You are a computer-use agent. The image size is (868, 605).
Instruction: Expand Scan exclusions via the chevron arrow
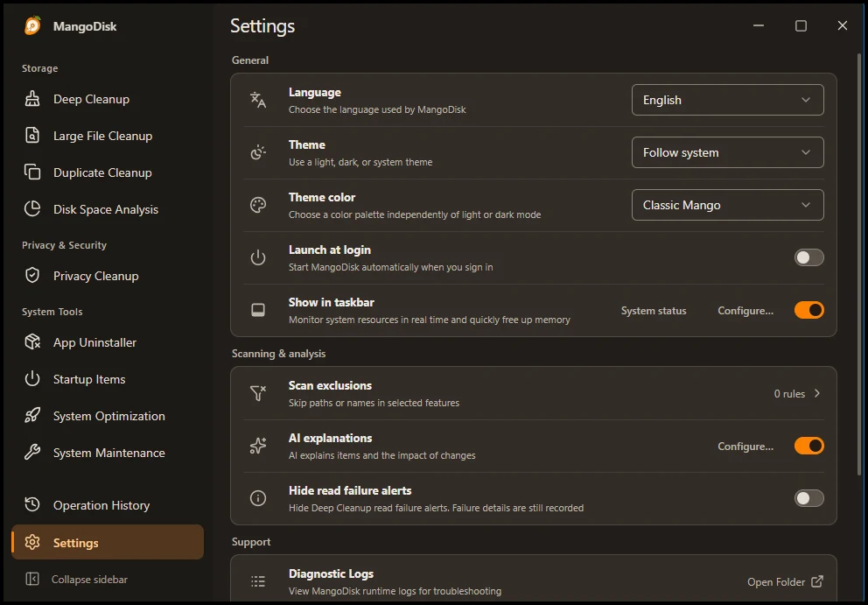pos(817,393)
